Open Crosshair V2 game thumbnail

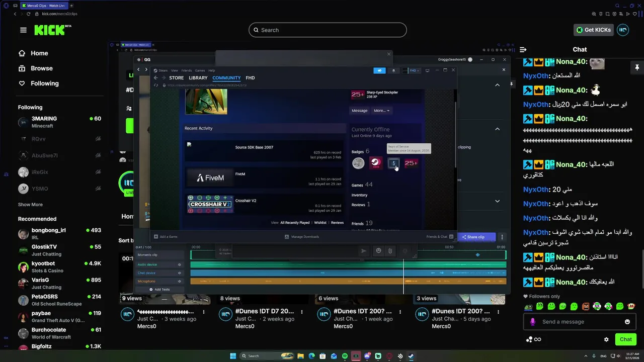pos(210,204)
